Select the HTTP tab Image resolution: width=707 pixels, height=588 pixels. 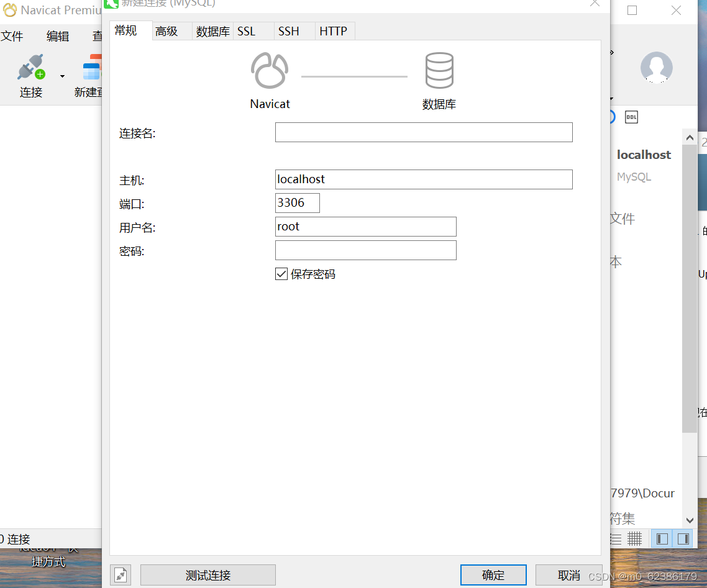(x=335, y=31)
